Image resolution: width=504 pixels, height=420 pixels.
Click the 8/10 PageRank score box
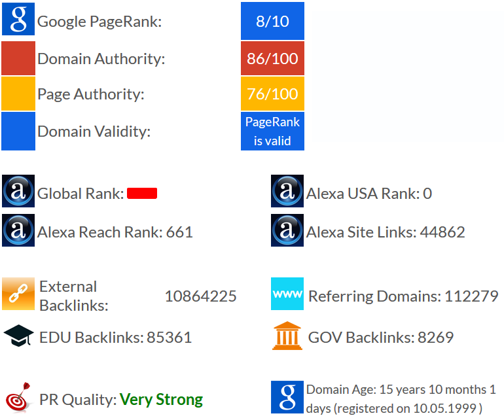pyautogui.click(x=272, y=21)
